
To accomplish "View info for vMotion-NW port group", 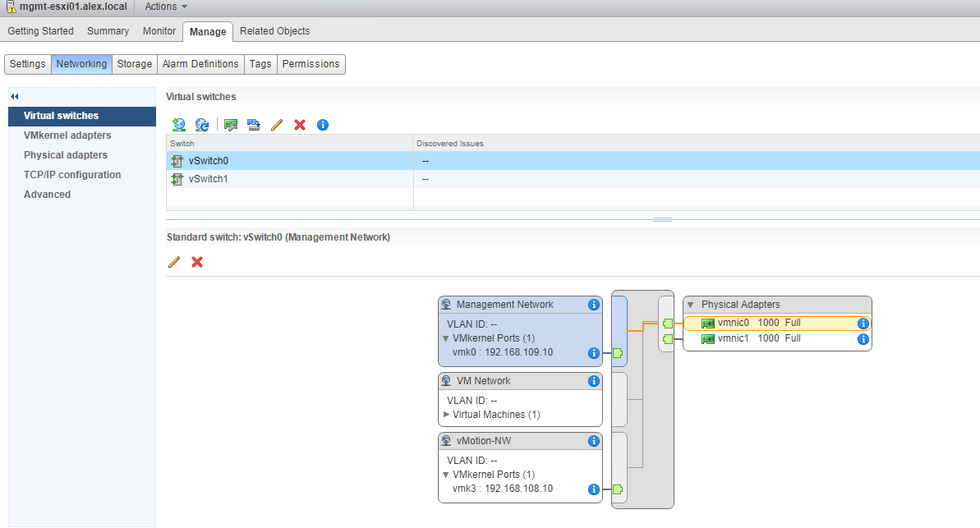I will (594, 441).
